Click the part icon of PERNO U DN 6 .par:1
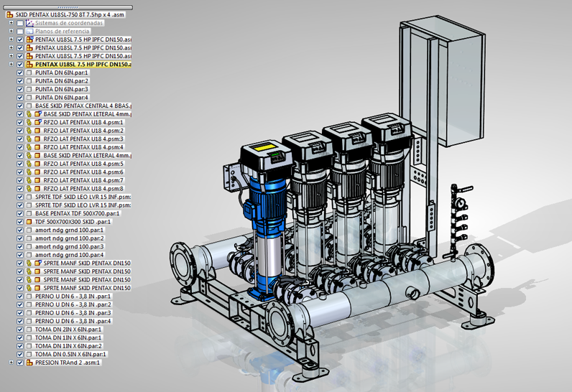The height and width of the screenshot is (392, 572). click(29, 297)
